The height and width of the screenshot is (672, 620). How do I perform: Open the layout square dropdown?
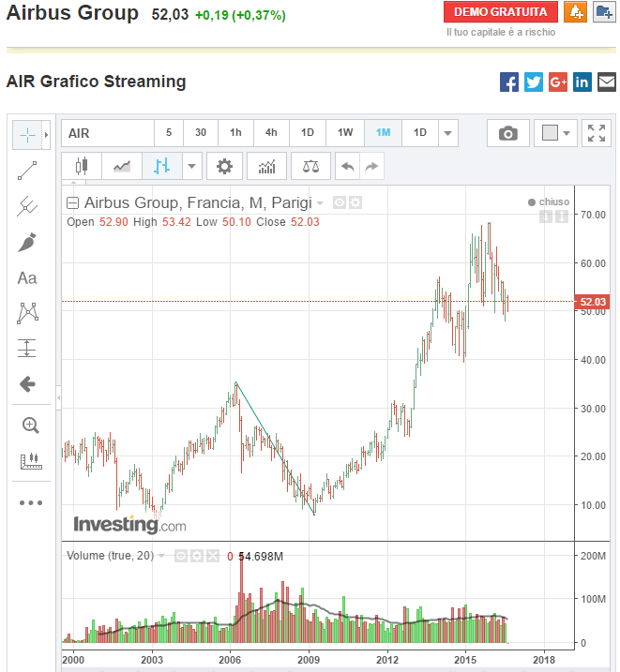tap(555, 133)
